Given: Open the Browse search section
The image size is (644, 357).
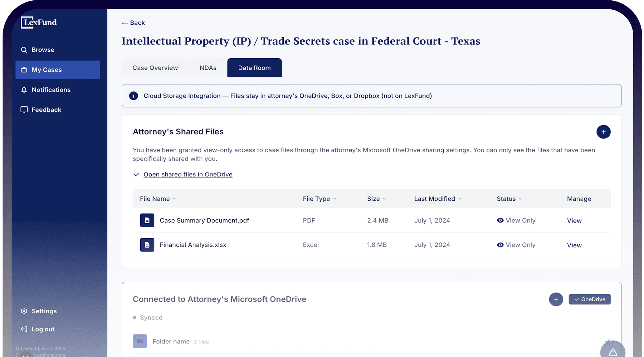Looking at the screenshot, I should [24, 50].
